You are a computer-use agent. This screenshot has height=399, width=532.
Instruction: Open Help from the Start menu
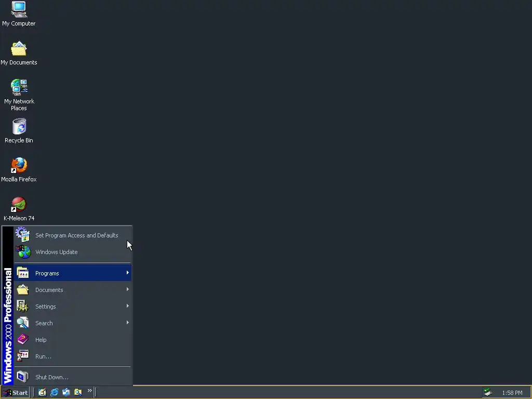[73, 340]
